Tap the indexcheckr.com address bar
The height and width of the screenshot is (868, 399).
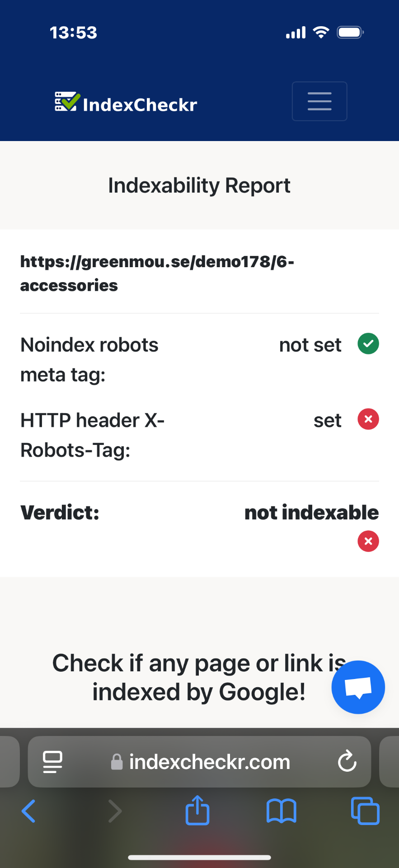(199, 762)
